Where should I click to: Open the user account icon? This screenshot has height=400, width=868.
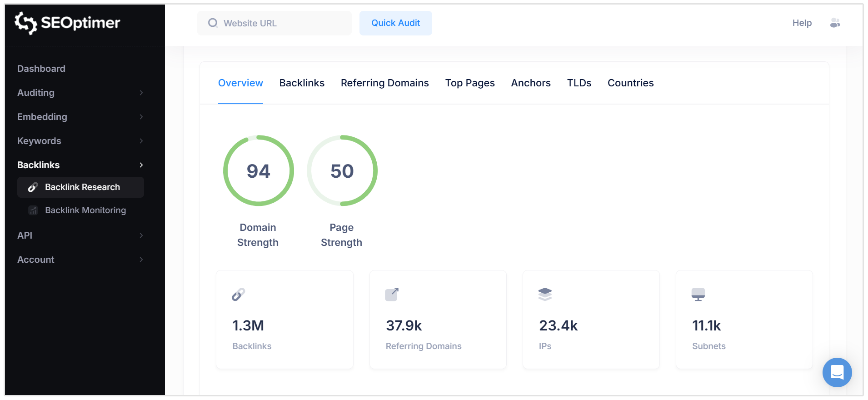click(835, 23)
